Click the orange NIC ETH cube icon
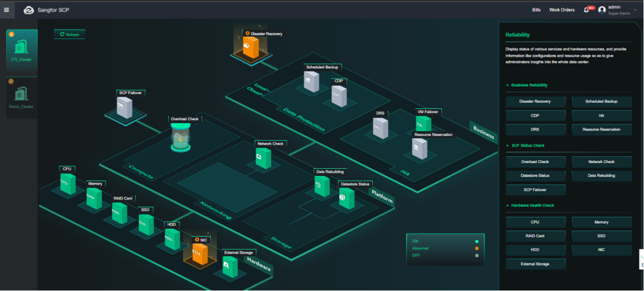Image resolution: width=644 pixels, height=291 pixels. 199,254
